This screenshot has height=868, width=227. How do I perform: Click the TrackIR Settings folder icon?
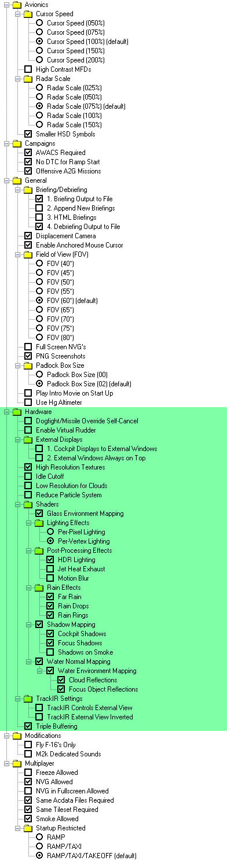coord(28,699)
